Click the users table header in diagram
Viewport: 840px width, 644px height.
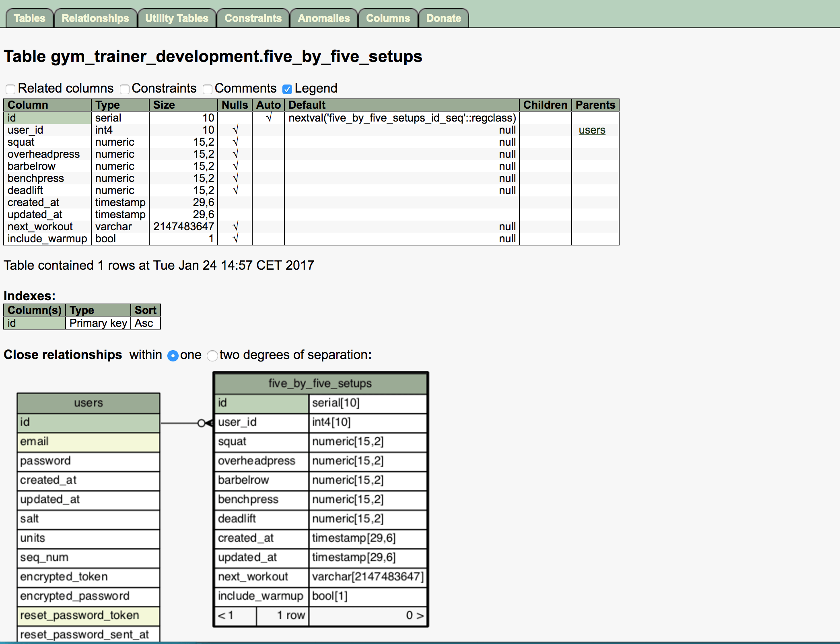click(89, 403)
